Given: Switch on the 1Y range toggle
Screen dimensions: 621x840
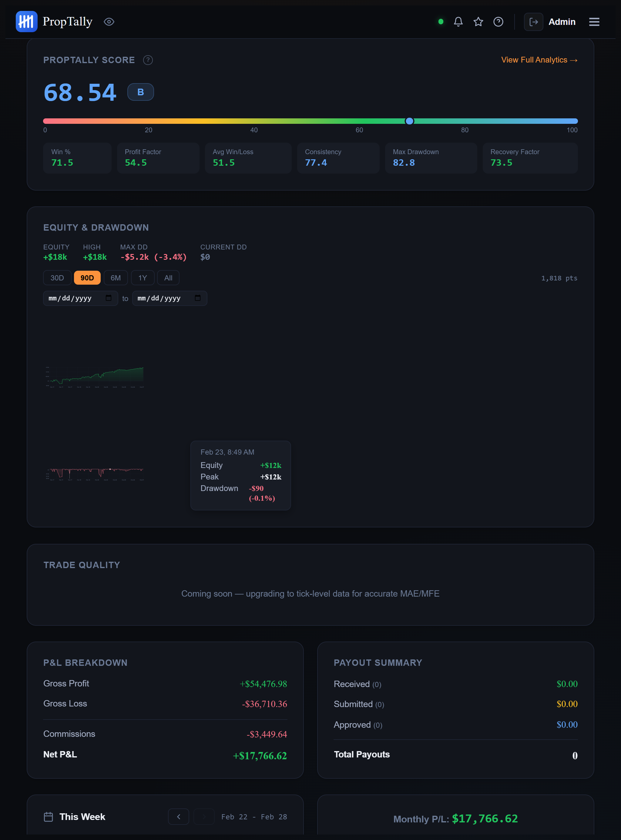Looking at the screenshot, I should (143, 278).
